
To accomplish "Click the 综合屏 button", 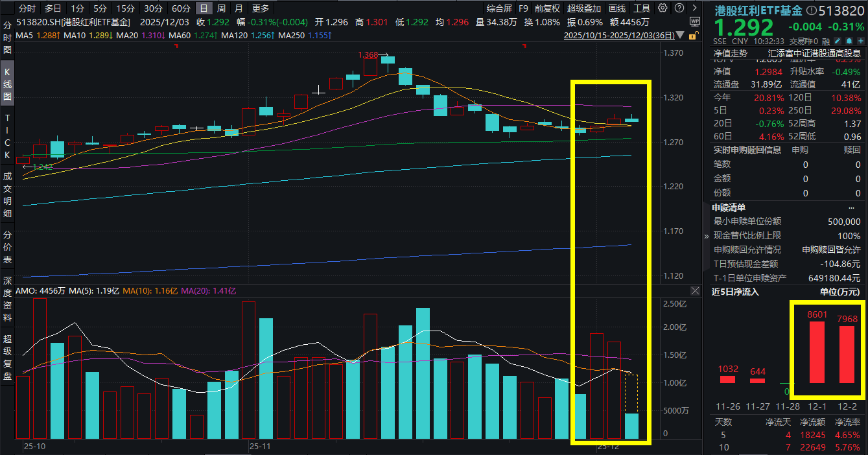I will [499, 8].
